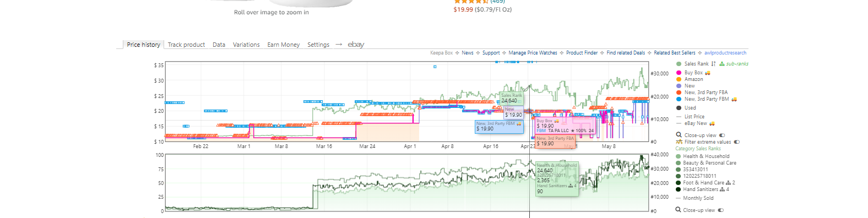Click truck icon beside 3rd Party FBM

click(x=734, y=99)
